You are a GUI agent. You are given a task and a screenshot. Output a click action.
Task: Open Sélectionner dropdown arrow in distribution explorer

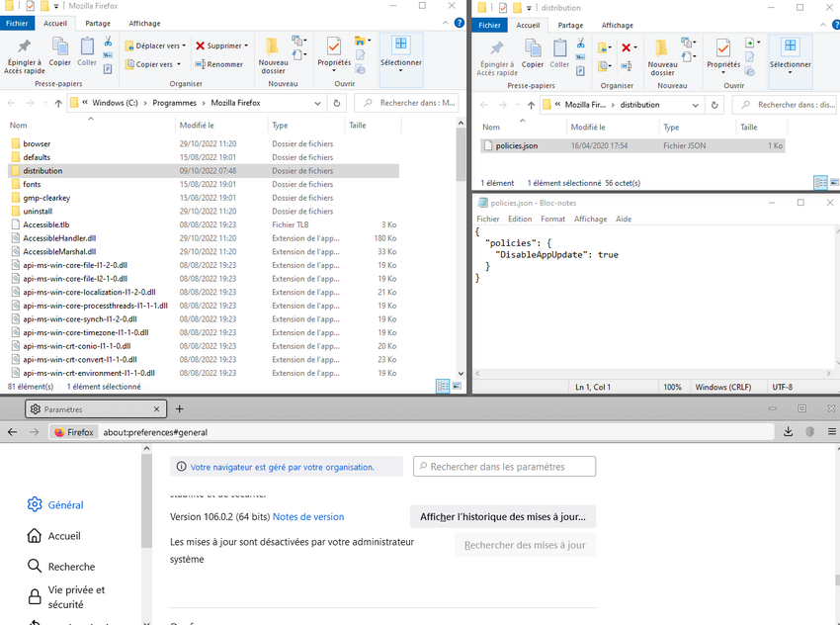791,72
